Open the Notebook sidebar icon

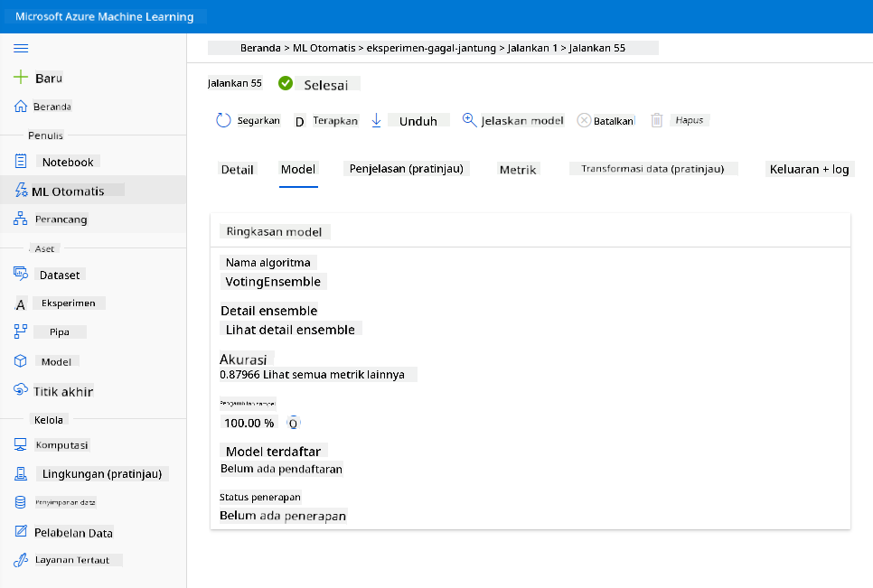[x=21, y=162]
